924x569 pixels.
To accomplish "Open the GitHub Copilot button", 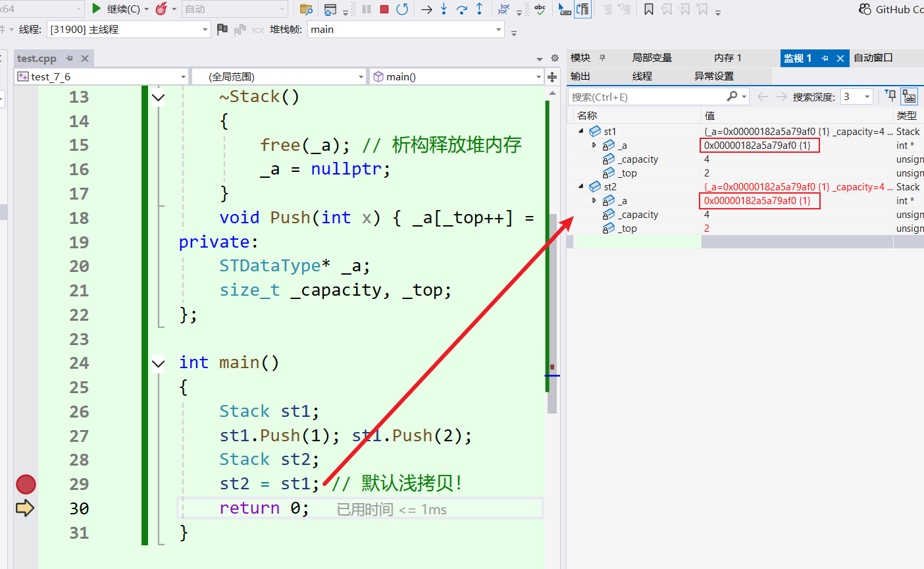I will (x=891, y=9).
